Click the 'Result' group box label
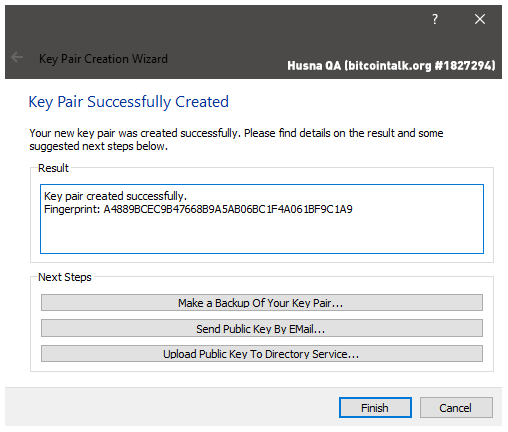Image resolution: width=508 pixels, height=432 pixels. click(x=53, y=168)
